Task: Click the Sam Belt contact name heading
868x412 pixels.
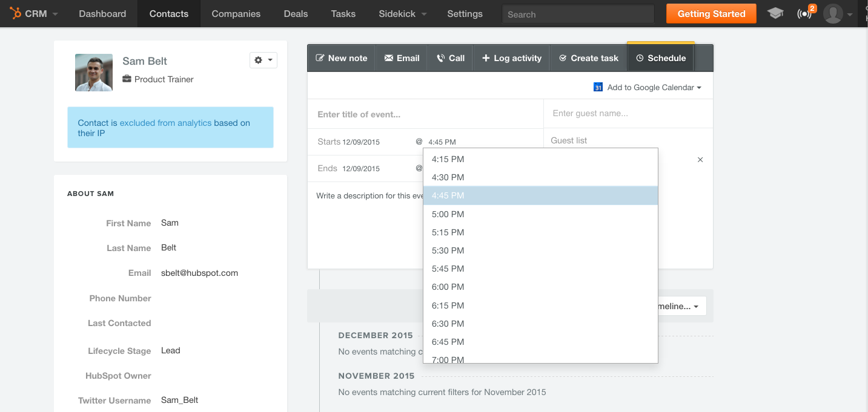Action: pos(145,61)
